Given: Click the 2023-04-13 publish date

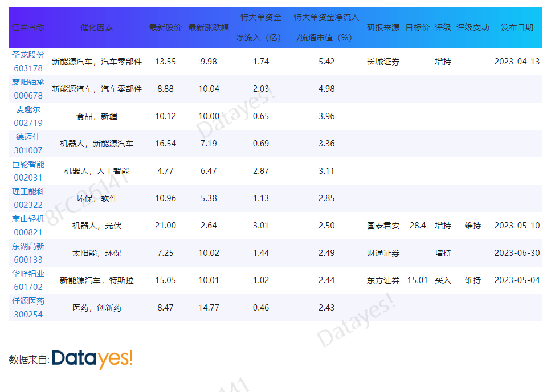Looking at the screenshot, I should tap(517, 62).
